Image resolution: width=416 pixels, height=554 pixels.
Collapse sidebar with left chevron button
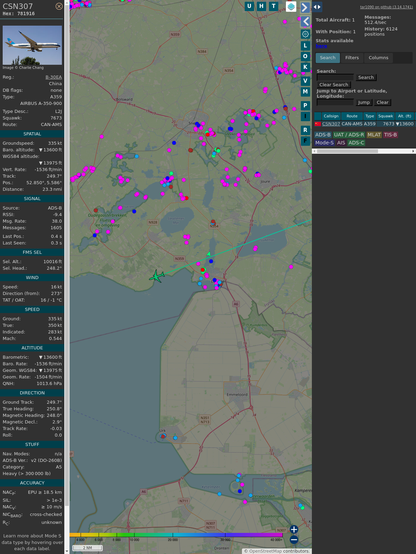coord(305,22)
